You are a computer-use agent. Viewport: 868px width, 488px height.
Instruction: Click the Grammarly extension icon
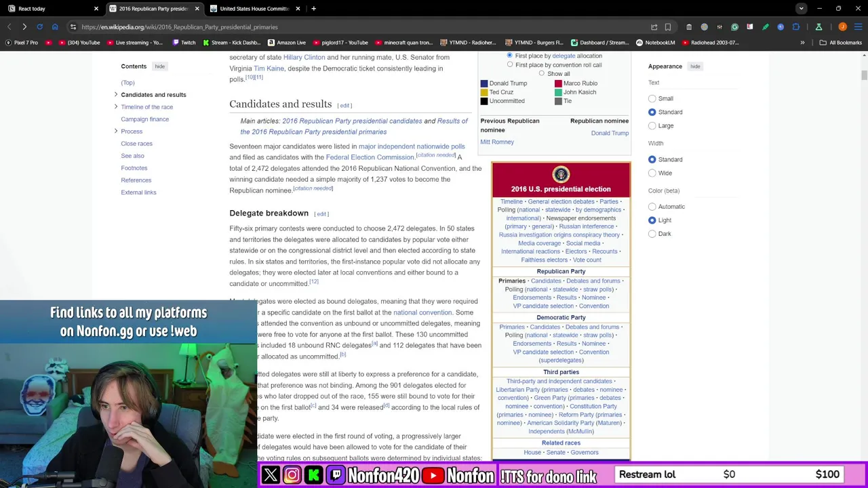click(x=734, y=27)
